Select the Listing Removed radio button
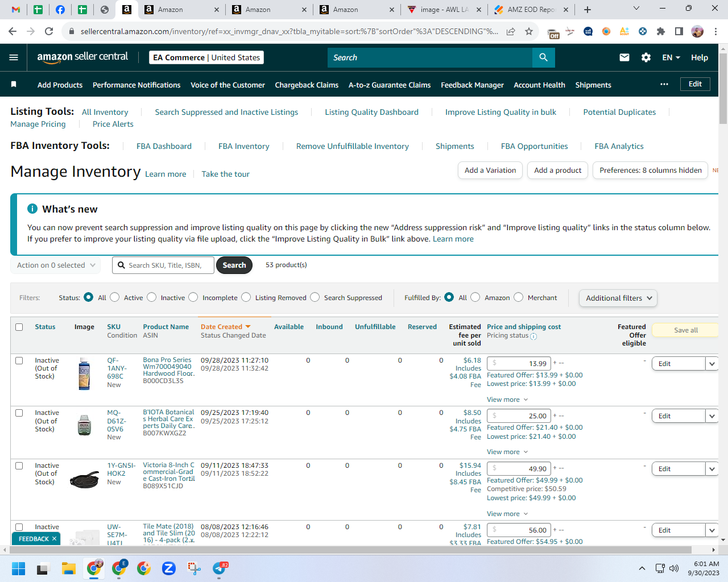Screen dimensions: 728x582 tap(246, 297)
